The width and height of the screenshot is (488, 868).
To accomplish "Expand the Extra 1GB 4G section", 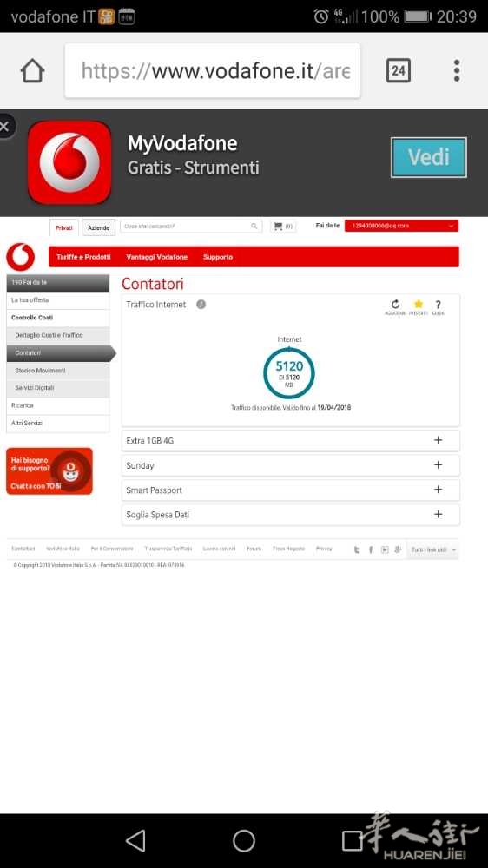I will (x=290, y=441).
